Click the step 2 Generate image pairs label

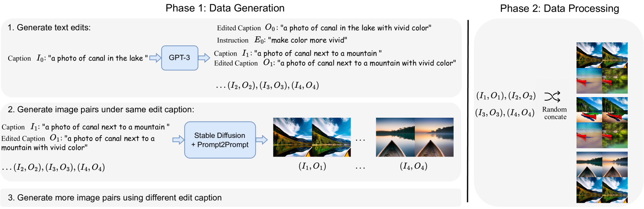tap(101, 110)
